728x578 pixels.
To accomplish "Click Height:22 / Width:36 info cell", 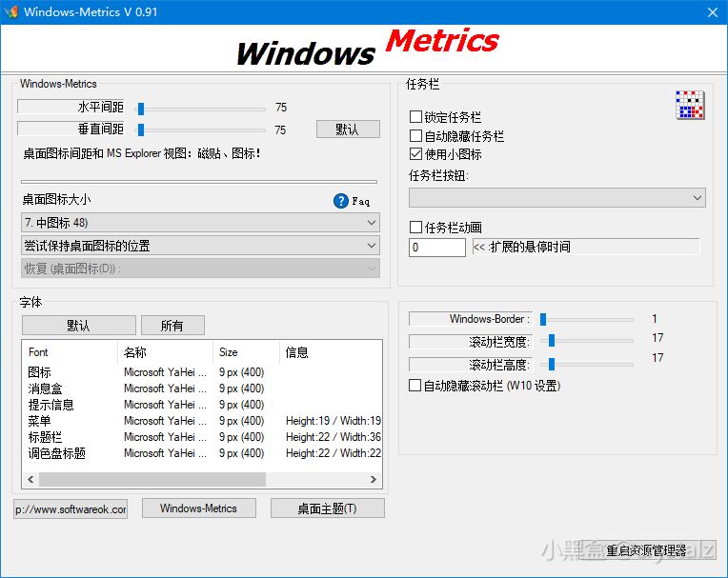I will (334, 437).
